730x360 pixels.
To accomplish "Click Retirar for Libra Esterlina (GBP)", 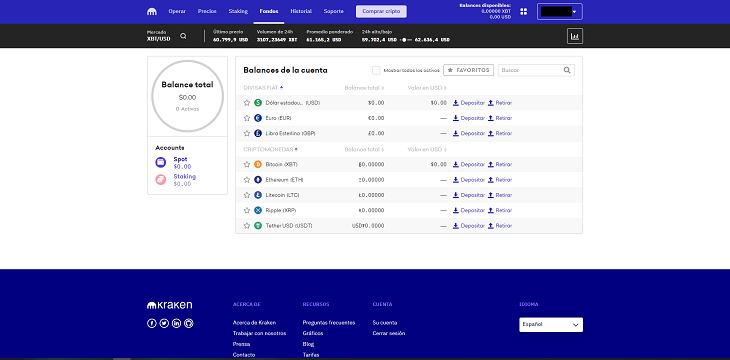I will point(500,133).
